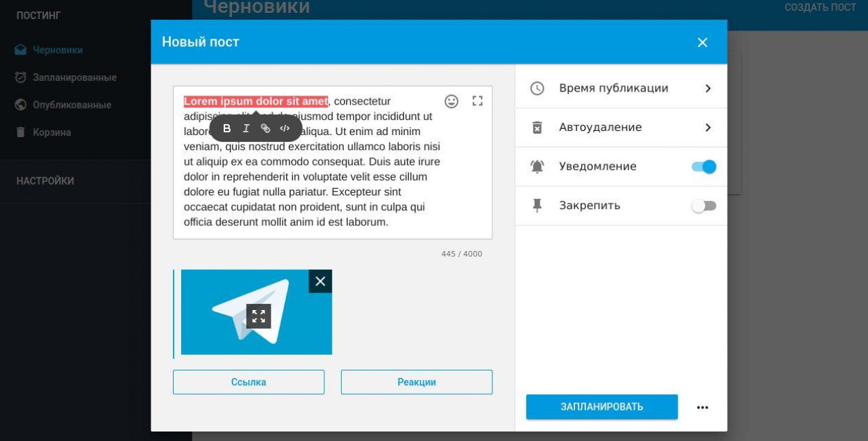Click the Закрепить label
Image resolution: width=868 pixels, height=441 pixels.
pyautogui.click(x=589, y=206)
